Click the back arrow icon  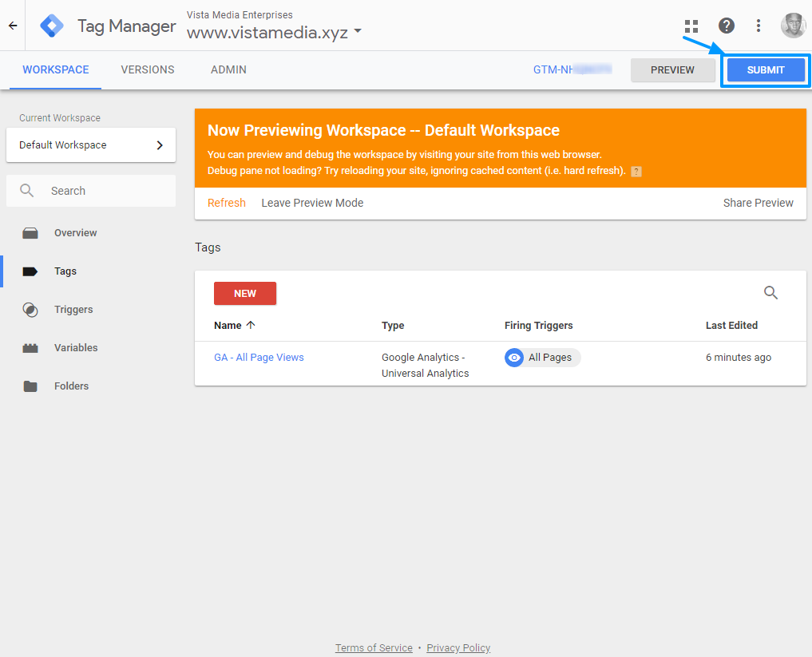point(13,26)
